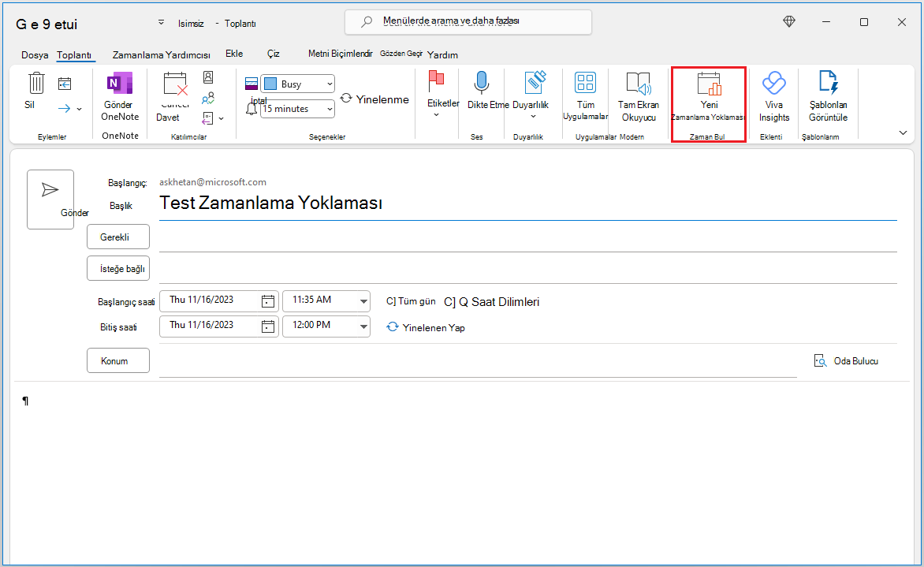
Task: Click the optional attendees input field
Action: 528,270
